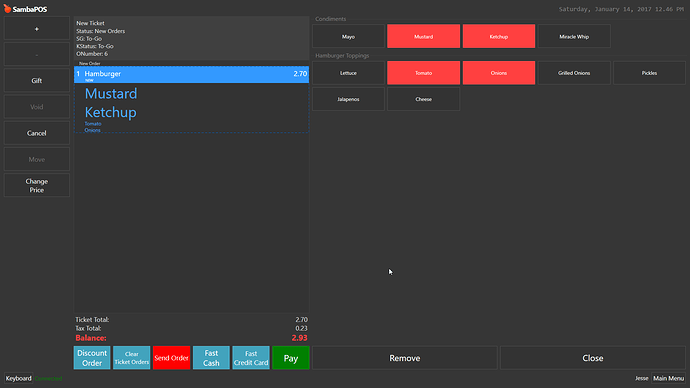
Task: Mark the order as Gift
Action: 37,81
